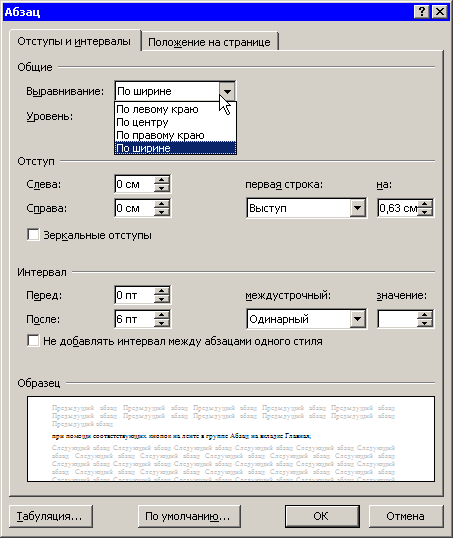
Task: Decrease the После spacing with down arrow
Action: coord(162,323)
